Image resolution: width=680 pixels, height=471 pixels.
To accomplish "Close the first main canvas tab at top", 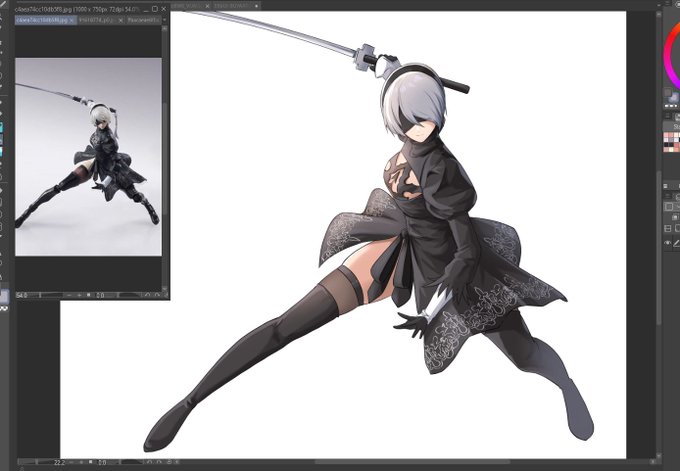I will (x=207, y=6).
